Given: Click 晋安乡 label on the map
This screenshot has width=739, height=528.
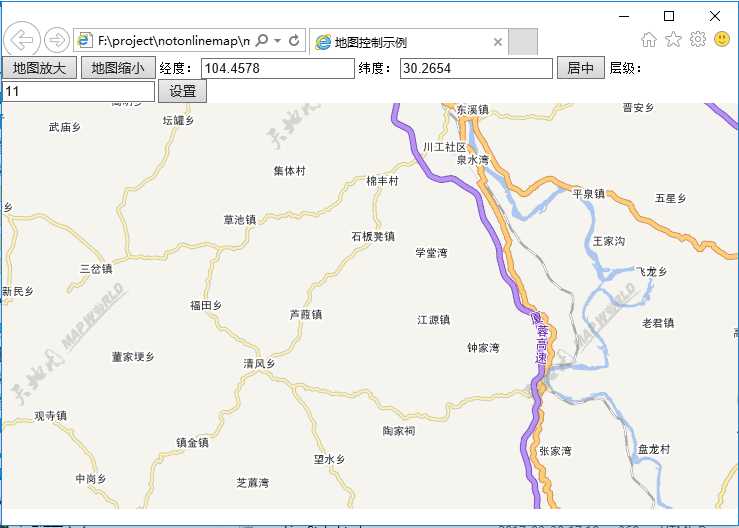Looking at the screenshot, I should pyautogui.click(x=639, y=107).
